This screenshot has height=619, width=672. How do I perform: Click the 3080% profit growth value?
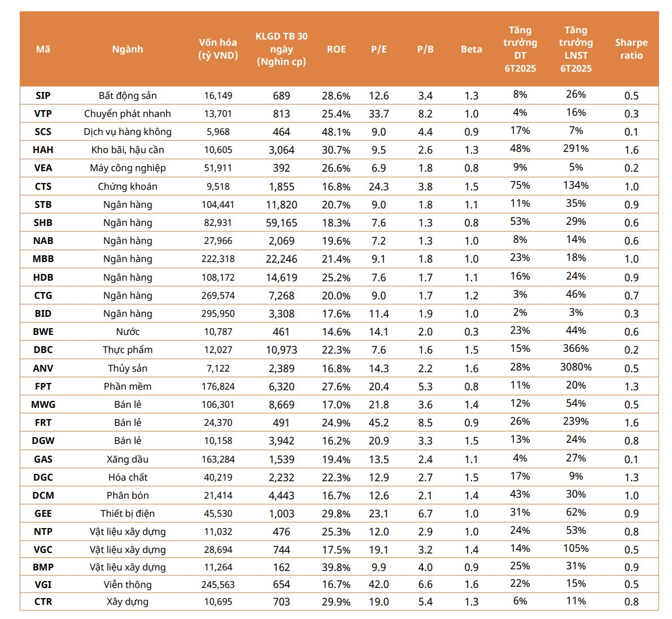pyautogui.click(x=575, y=367)
